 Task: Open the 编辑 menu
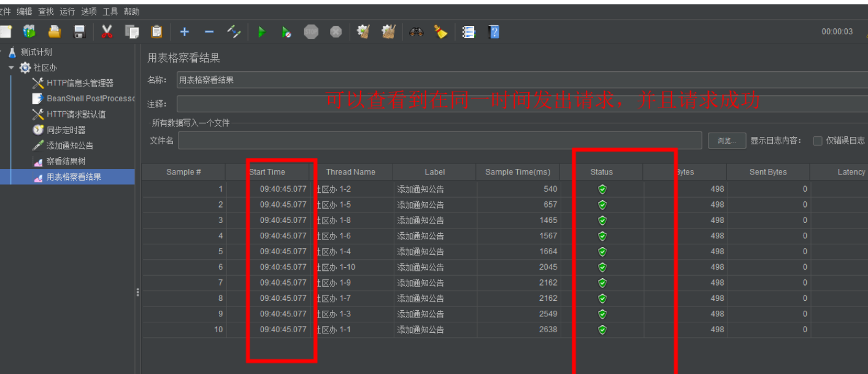pos(25,12)
